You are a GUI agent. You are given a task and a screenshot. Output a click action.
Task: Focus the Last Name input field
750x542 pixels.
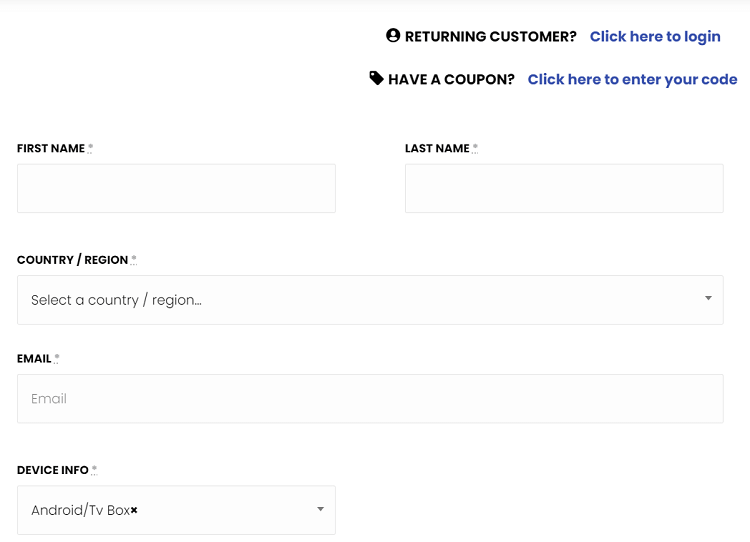pyautogui.click(x=564, y=188)
